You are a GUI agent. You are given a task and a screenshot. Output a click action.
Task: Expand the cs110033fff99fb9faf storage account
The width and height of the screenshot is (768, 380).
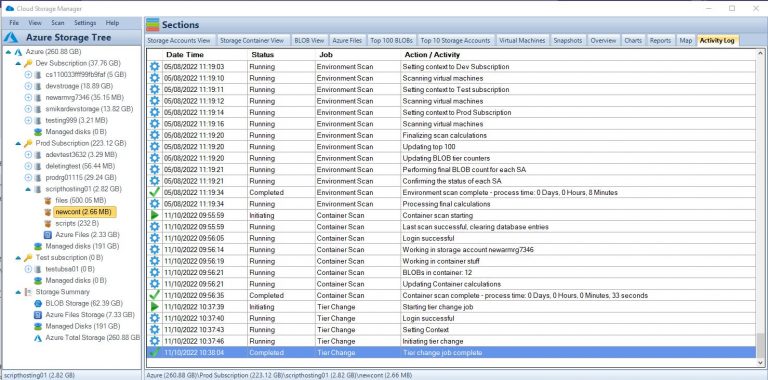(x=28, y=75)
